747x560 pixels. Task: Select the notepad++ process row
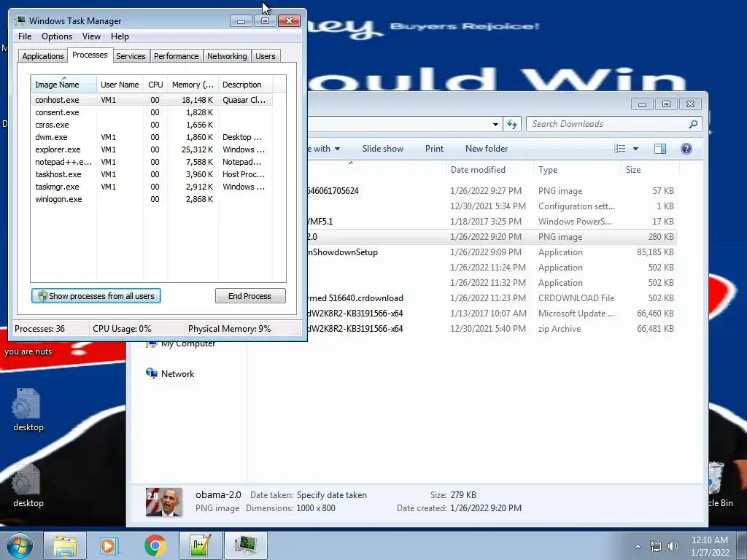point(152,162)
